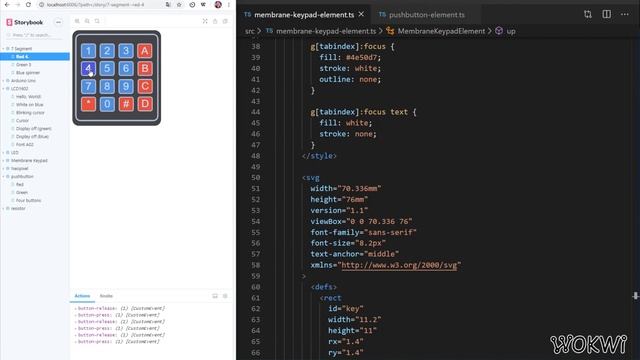Viewport: 640px width, 360px height.
Task: Open VS Code editor more actions menu
Action: click(x=624, y=14)
